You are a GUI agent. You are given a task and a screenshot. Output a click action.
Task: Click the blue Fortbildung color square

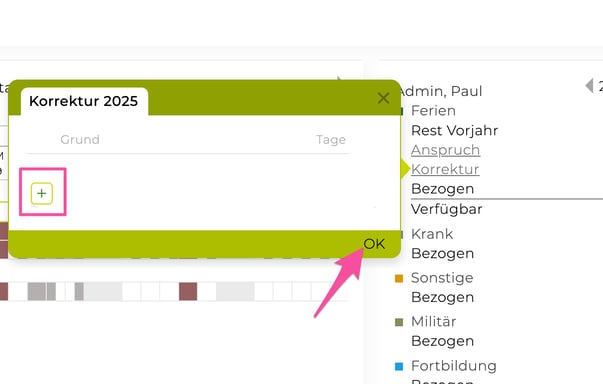click(399, 366)
